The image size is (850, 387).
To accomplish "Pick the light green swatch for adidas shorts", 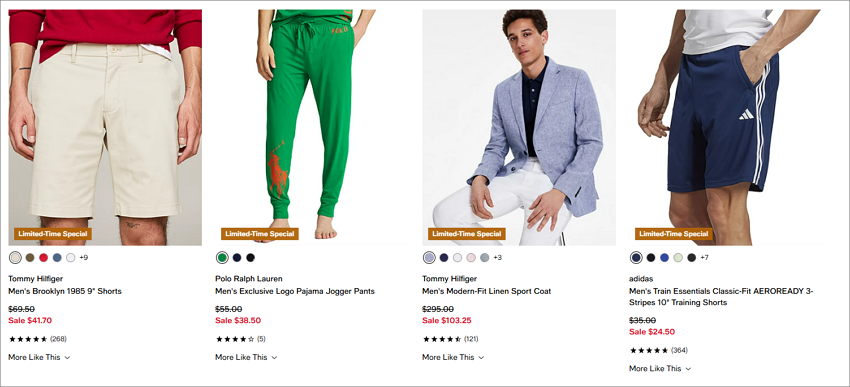I will 678,257.
